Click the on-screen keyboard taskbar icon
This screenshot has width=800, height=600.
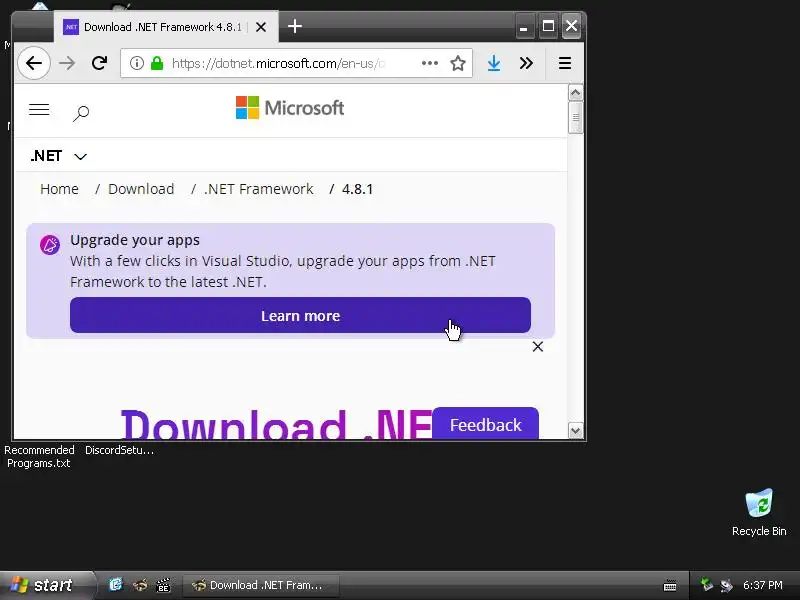(x=670, y=585)
